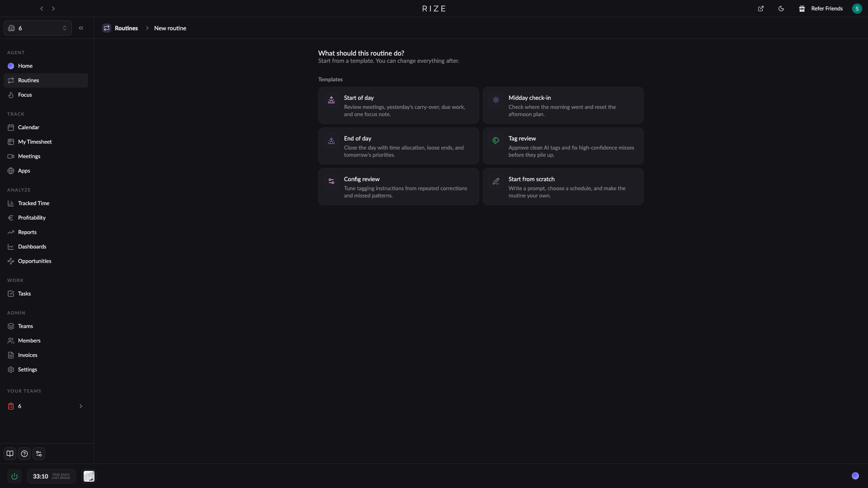Choose the Start of day template

[x=398, y=105]
